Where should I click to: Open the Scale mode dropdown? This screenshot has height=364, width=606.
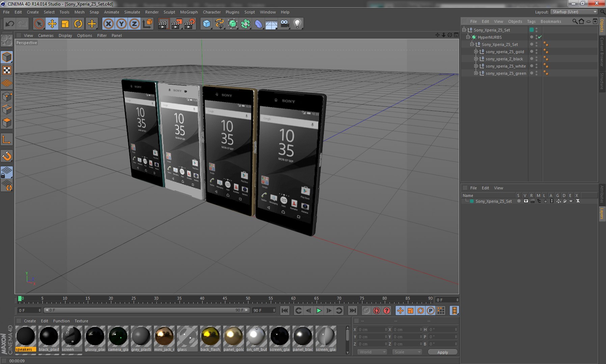[407, 352]
